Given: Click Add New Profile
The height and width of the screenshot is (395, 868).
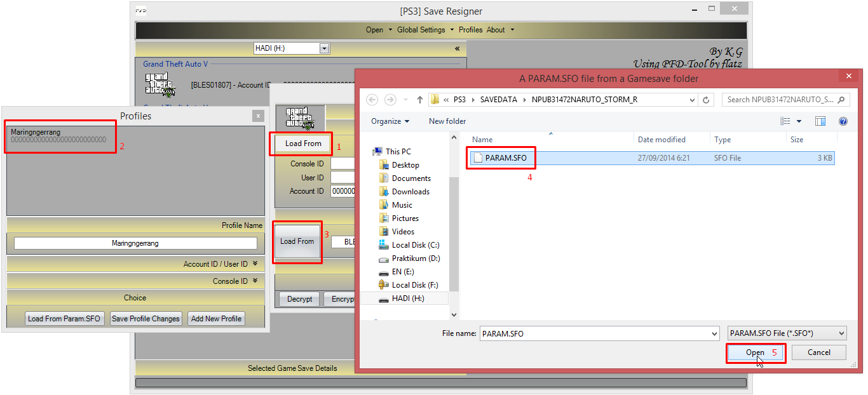Looking at the screenshot, I should tap(216, 319).
